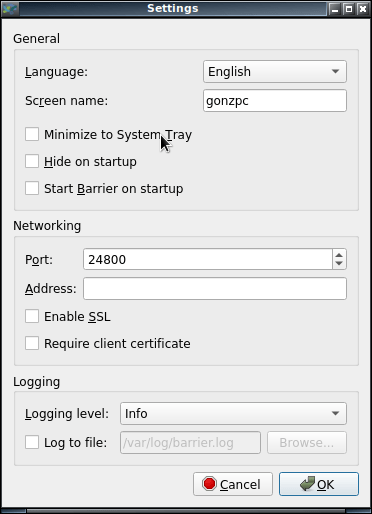Check Start Barrier on startup
The image size is (372, 514).
tap(32, 188)
